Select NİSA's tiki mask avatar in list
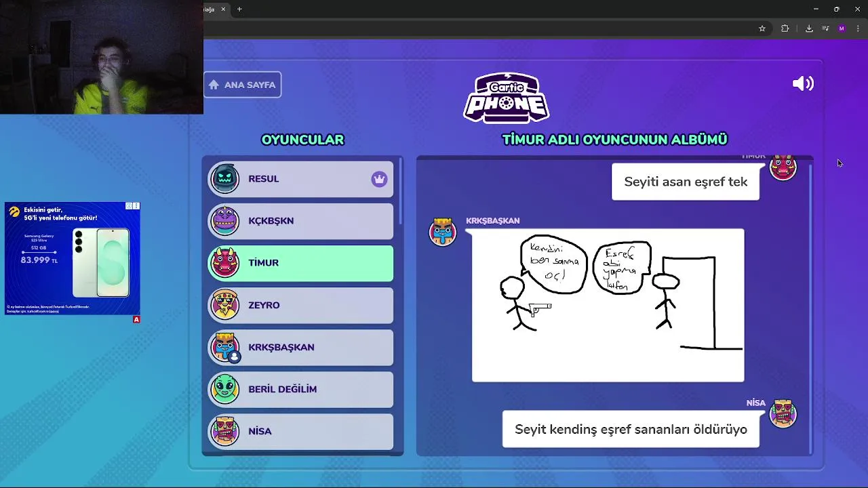This screenshot has width=868, height=488. tap(225, 431)
